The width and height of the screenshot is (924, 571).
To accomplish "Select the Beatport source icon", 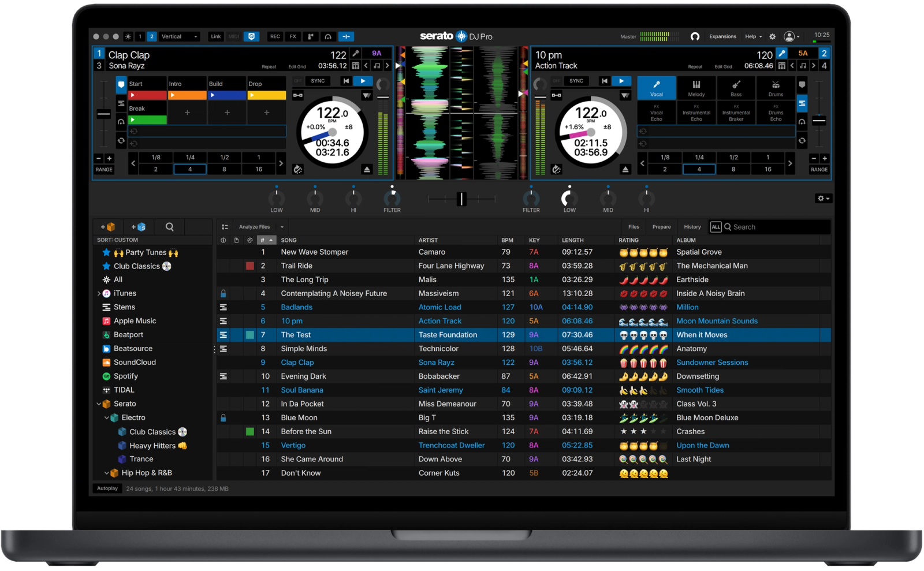I will tap(106, 335).
